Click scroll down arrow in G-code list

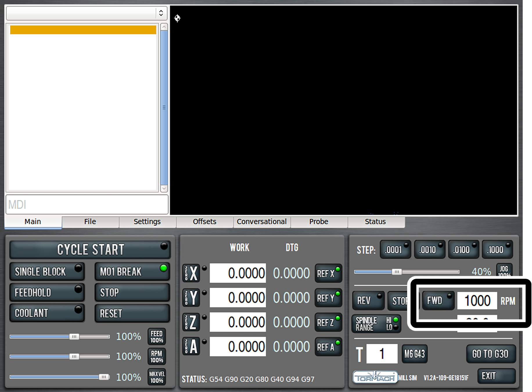pyautogui.click(x=164, y=188)
